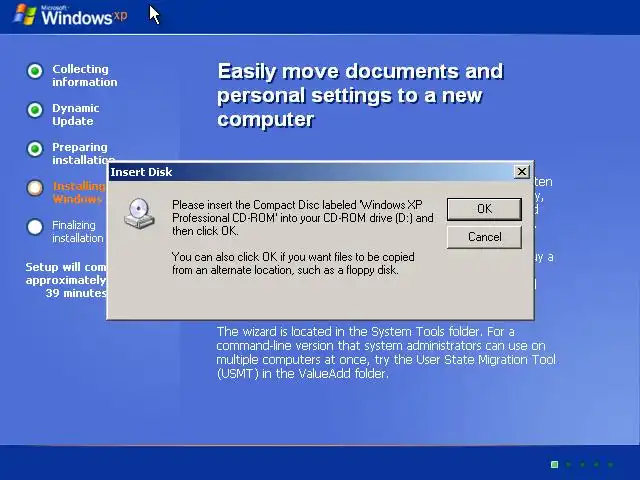Click the CD-ROM drive icon in the dialog

tap(139, 213)
